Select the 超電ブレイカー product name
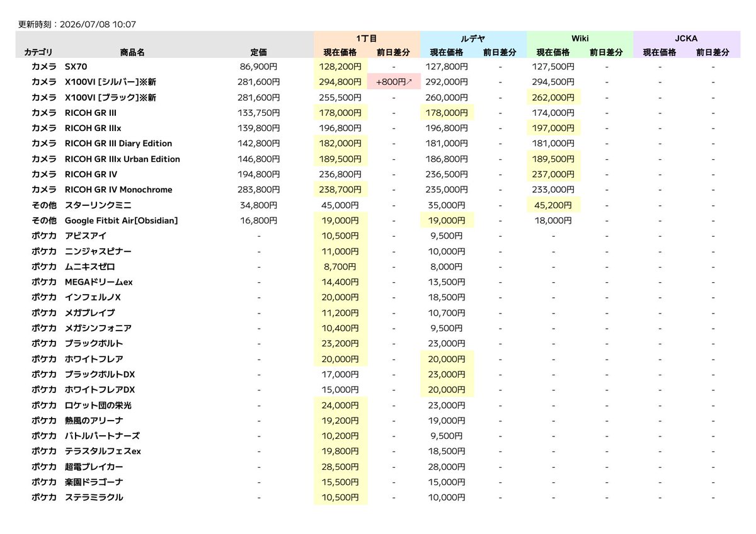 click(x=94, y=467)
